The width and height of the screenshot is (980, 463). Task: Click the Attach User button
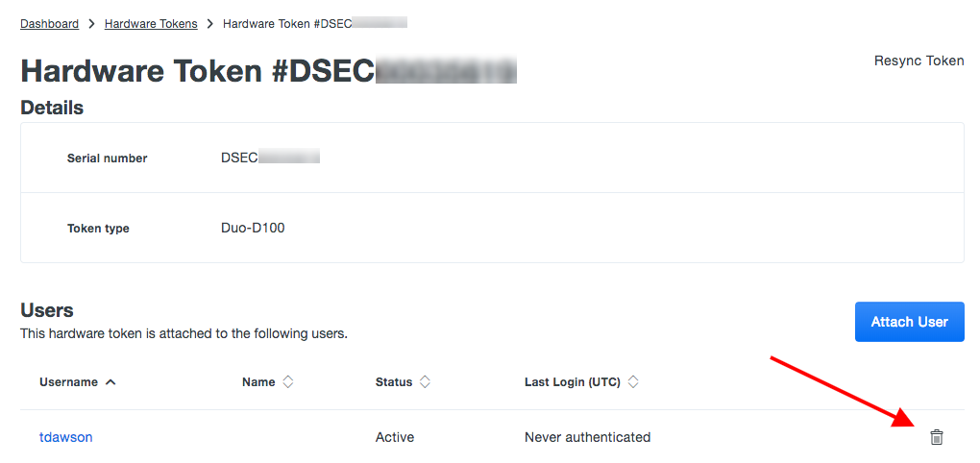(909, 322)
